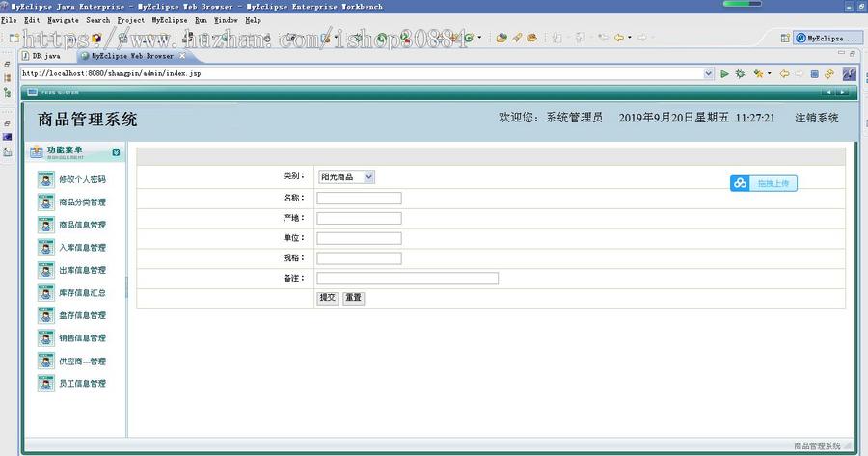The width and height of the screenshot is (868, 456).
Task: Open the Project menu
Action: coord(130,20)
